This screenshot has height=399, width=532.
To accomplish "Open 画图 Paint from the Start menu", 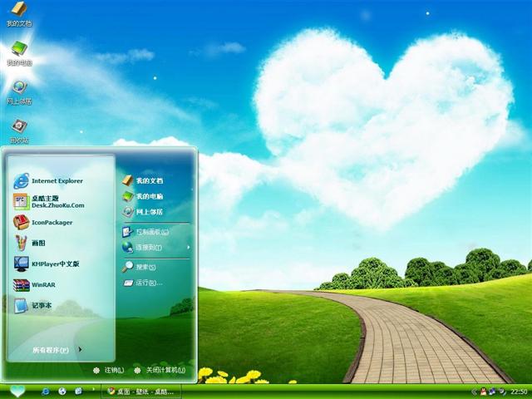I will 30,243.
